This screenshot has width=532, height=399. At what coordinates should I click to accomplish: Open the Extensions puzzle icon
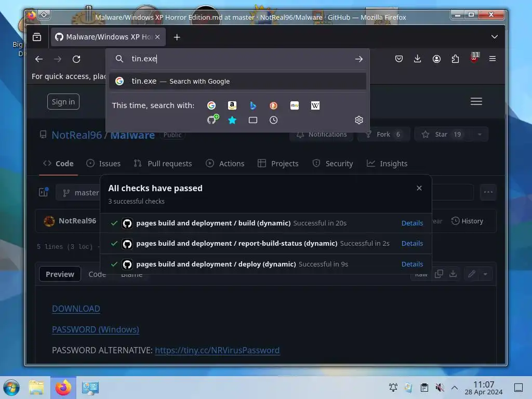[x=455, y=59]
